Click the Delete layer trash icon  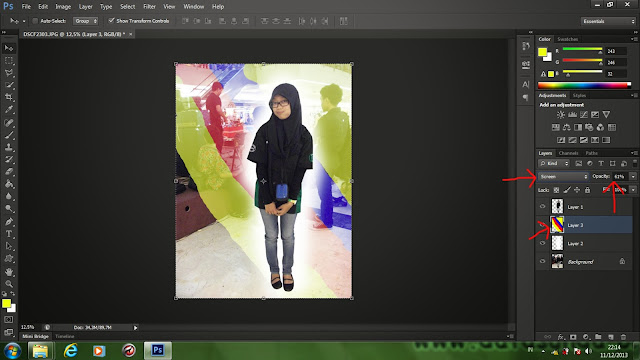point(623,337)
